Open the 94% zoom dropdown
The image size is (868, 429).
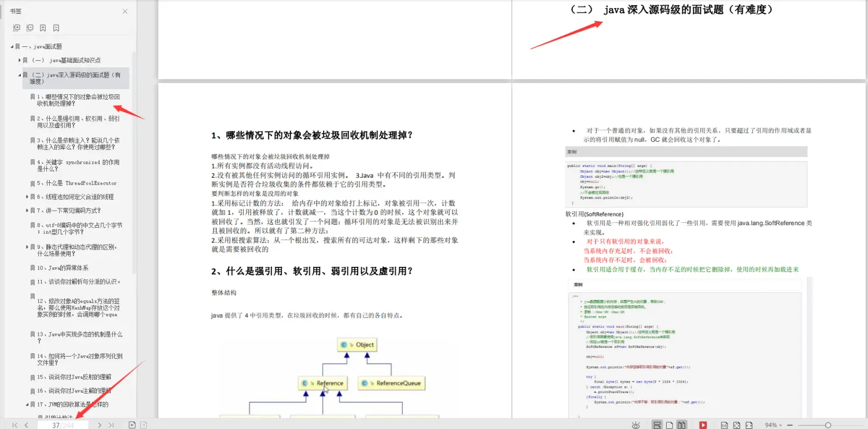tap(773, 425)
